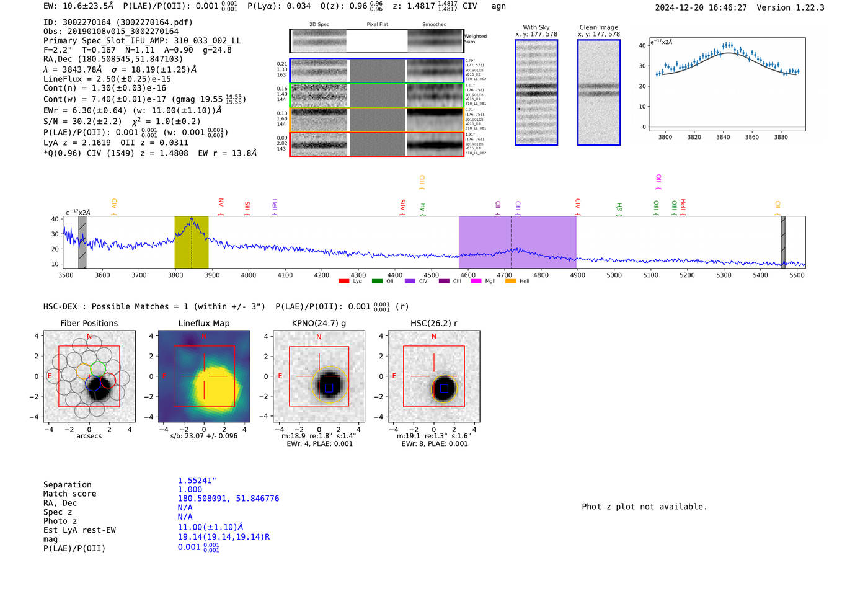The height and width of the screenshot is (591, 868).
Task: Click the match score value 1.000
Action: coord(190,489)
